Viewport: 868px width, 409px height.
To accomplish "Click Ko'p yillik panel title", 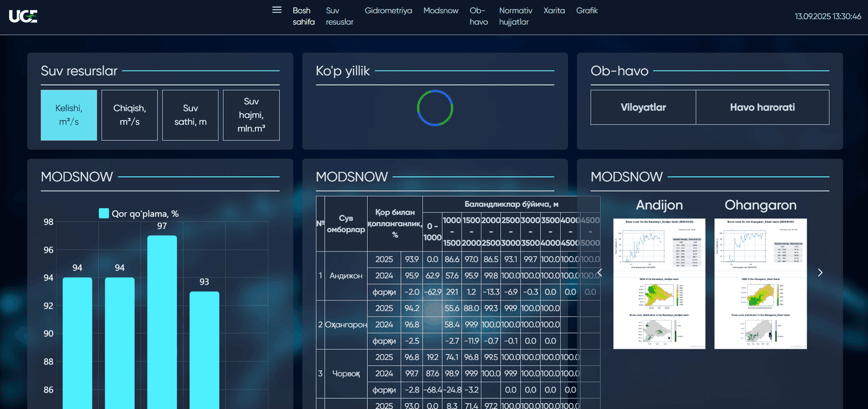I will [343, 71].
